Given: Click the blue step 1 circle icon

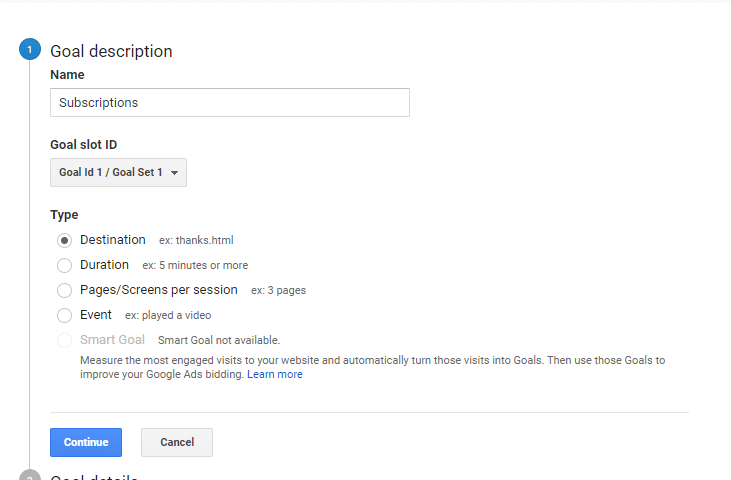Looking at the screenshot, I should pyautogui.click(x=30, y=49).
